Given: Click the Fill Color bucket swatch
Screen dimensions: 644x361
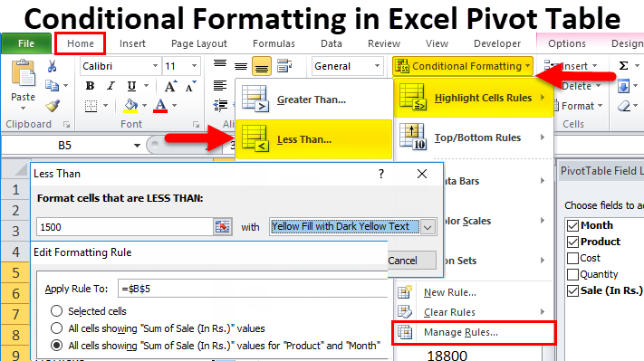Looking at the screenshot, I should click(x=130, y=106).
